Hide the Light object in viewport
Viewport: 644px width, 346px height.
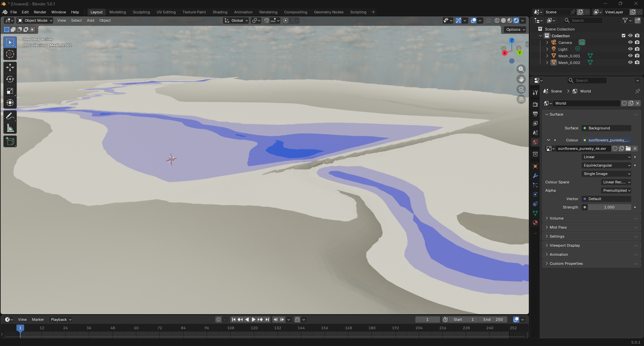coord(630,49)
